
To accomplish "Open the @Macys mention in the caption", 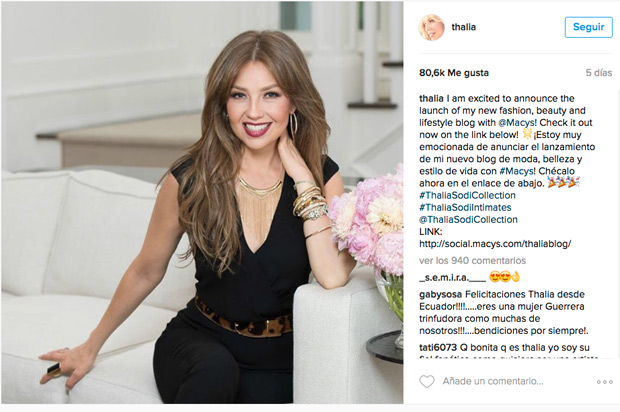I will tap(517, 123).
